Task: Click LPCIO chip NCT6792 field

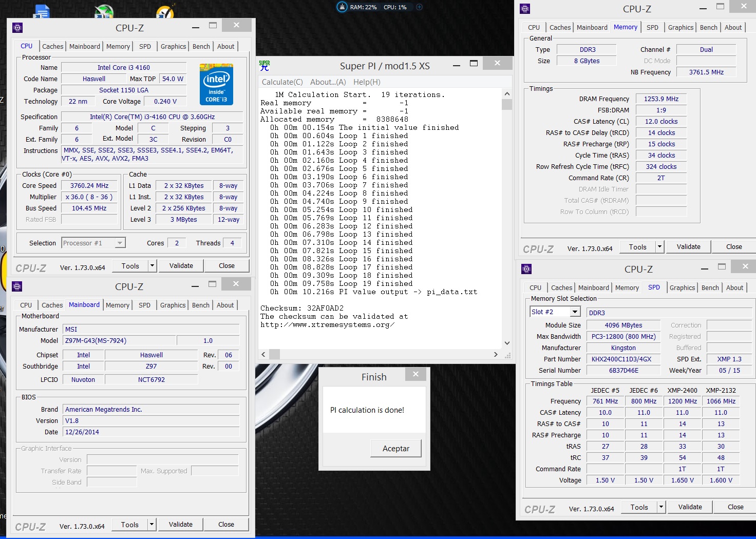Action: click(151, 380)
